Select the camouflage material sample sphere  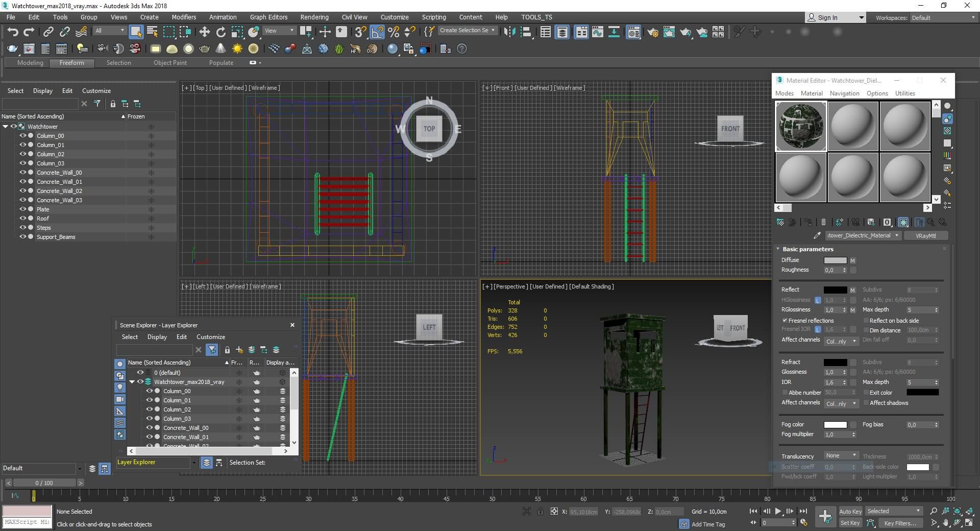(x=801, y=126)
